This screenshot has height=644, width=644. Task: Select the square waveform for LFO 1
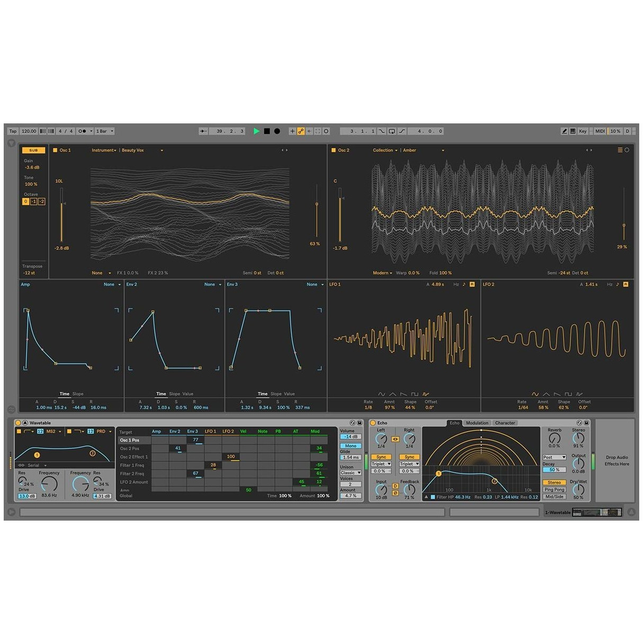click(x=415, y=394)
